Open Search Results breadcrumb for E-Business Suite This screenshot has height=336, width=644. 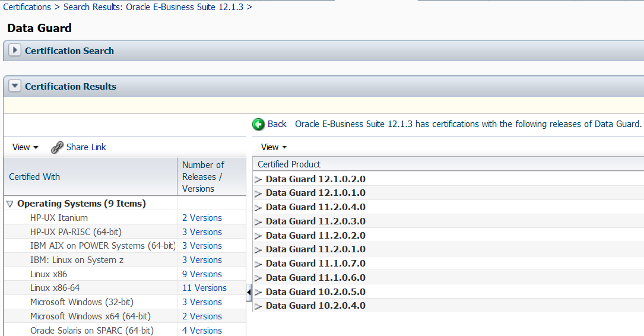tap(154, 7)
